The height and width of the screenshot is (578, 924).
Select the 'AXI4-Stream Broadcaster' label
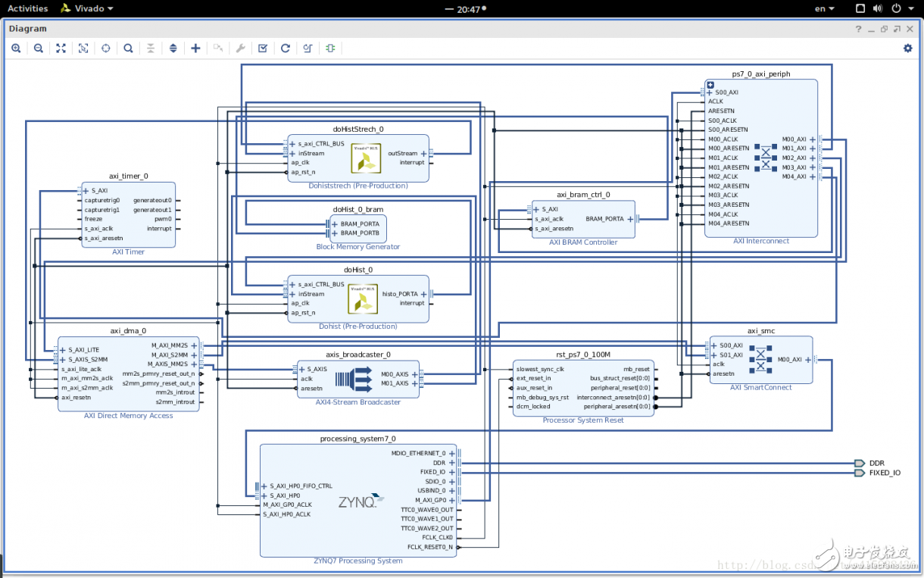[x=358, y=402]
